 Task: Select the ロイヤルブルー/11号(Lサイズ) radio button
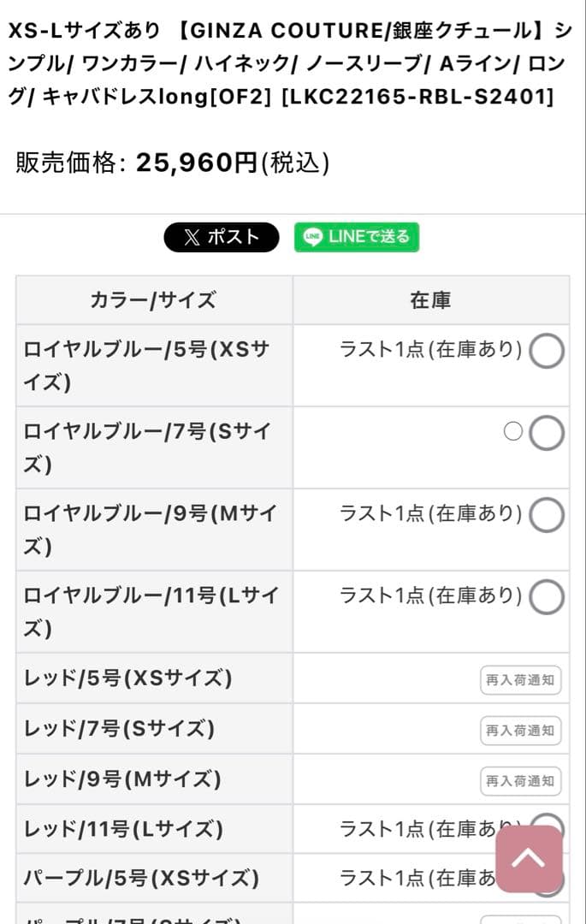point(548,596)
